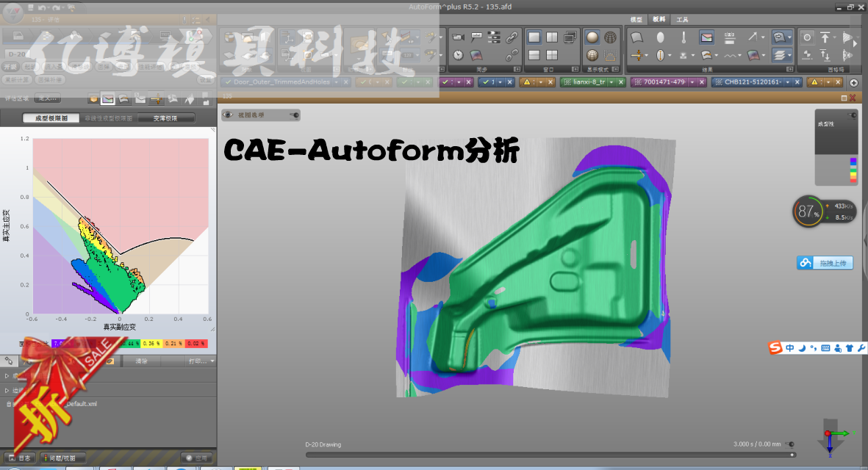
Task: Click the label annotation icon
Action: [476, 37]
